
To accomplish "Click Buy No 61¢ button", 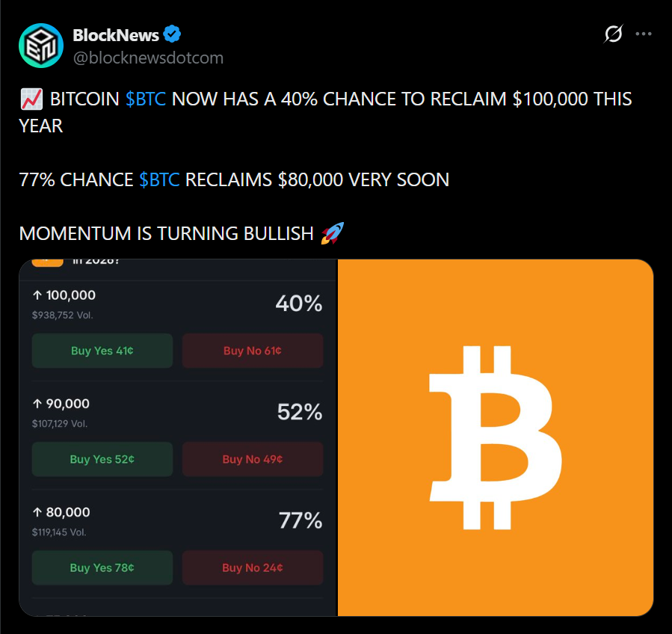I will click(253, 351).
